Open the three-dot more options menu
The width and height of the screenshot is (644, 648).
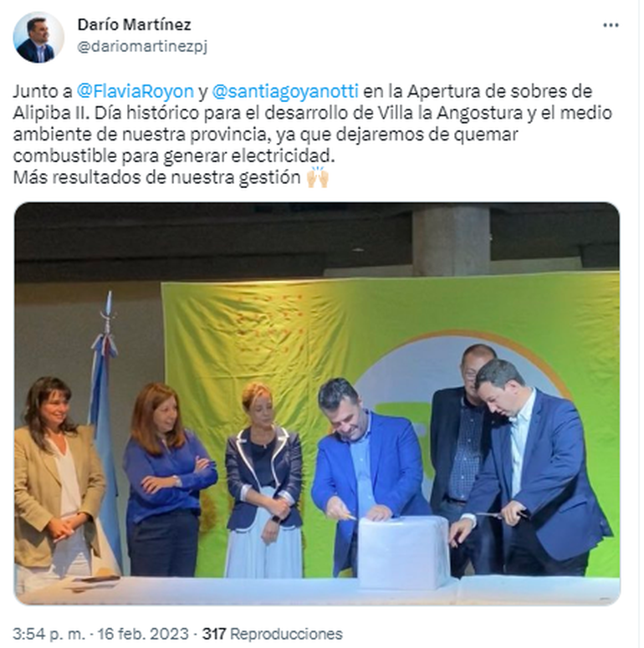coord(611,25)
